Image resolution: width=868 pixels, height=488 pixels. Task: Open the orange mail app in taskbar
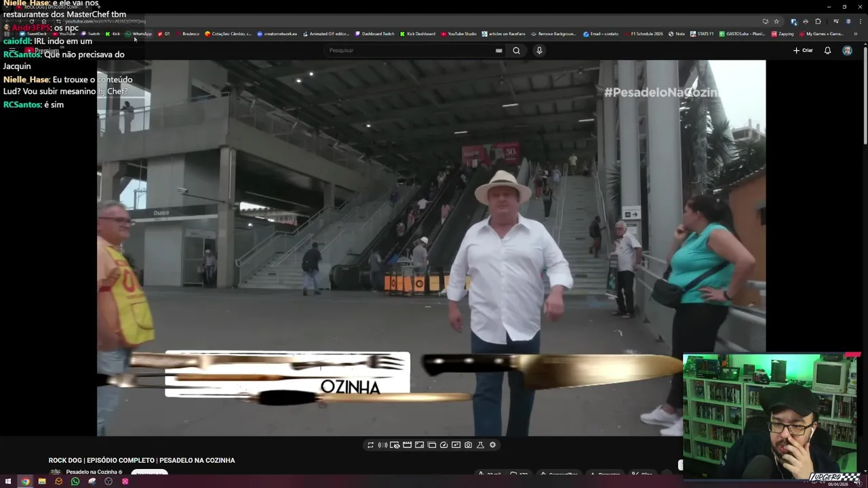(x=59, y=481)
